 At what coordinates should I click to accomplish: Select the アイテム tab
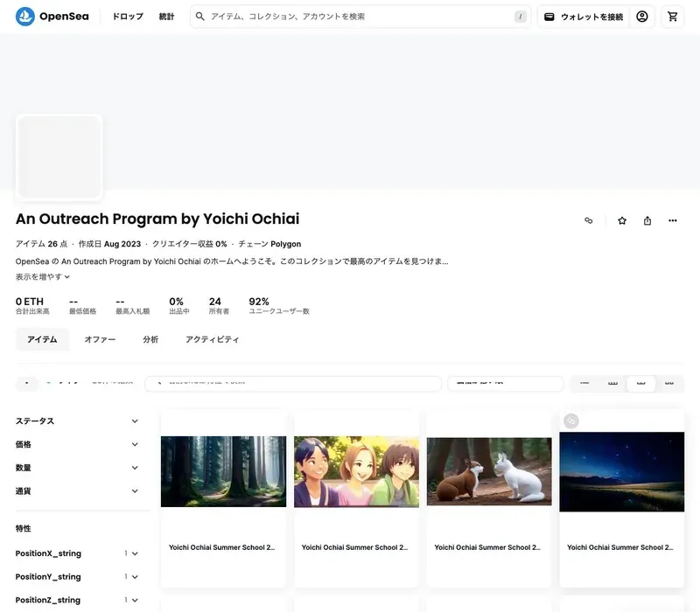[42, 339]
